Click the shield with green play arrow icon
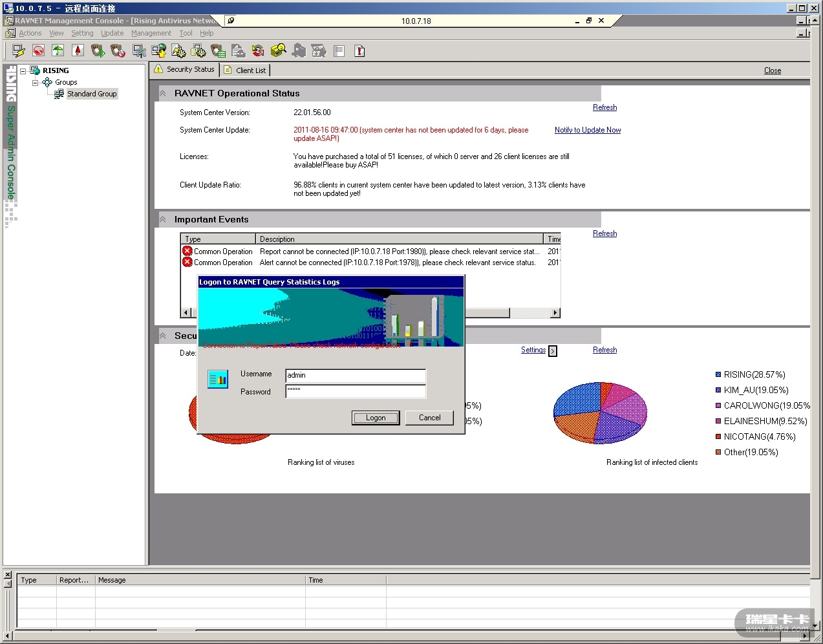The image size is (823, 644). coord(98,50)
